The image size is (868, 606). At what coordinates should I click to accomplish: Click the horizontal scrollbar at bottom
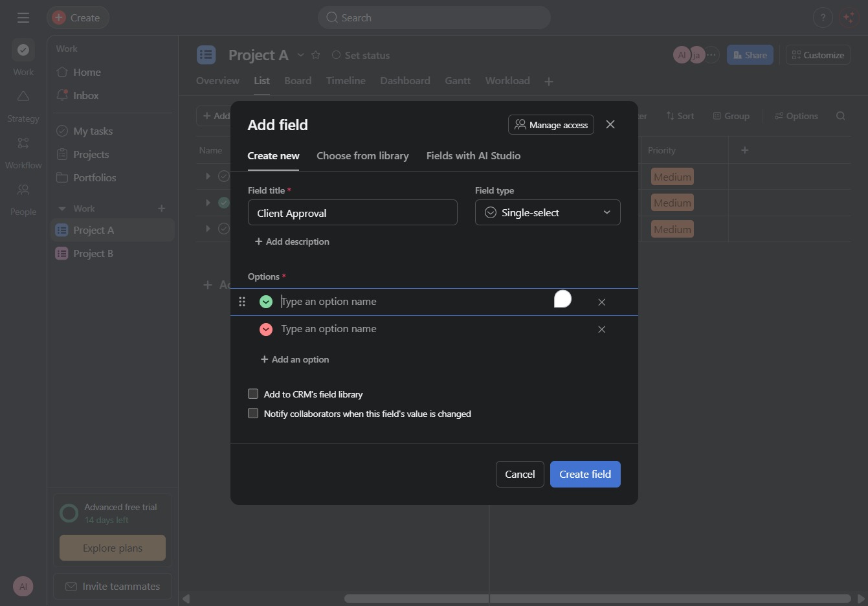(597, 598)
